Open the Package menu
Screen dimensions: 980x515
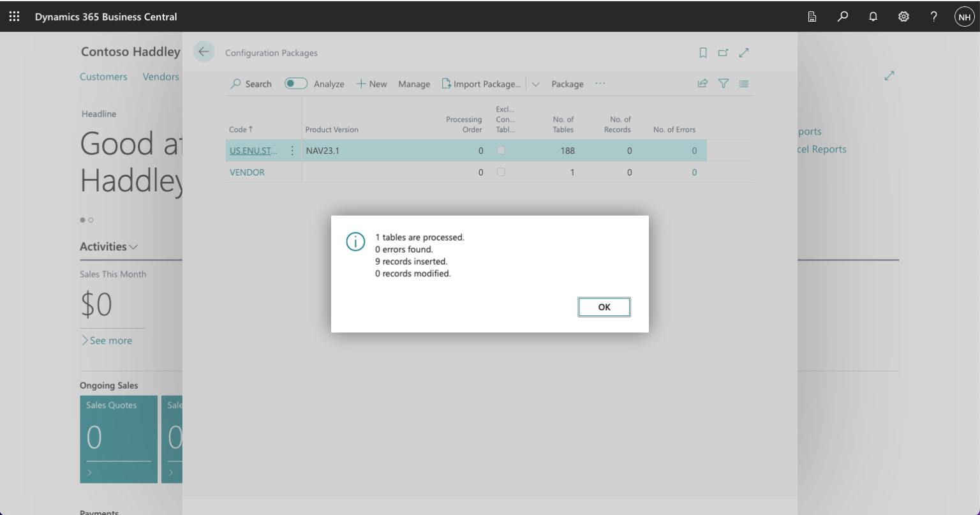pos(567,84)
